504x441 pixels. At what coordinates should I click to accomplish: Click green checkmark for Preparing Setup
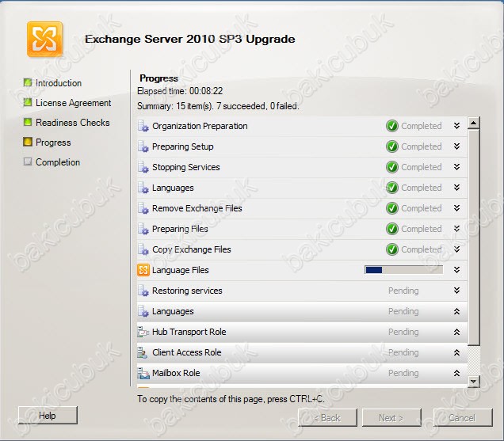(392, 146)
